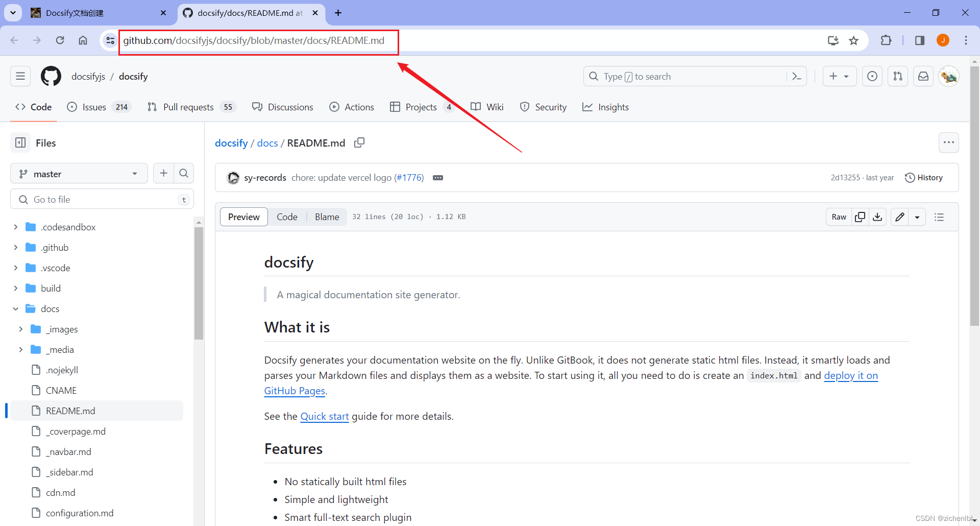Collapse the file tree side panel
Image resolution: width=980 pixels, height=526 pixels.
click(x=20, y=143)
